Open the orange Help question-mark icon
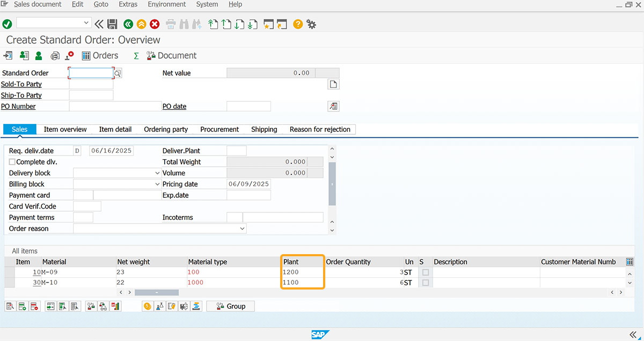 click(298, 24)
